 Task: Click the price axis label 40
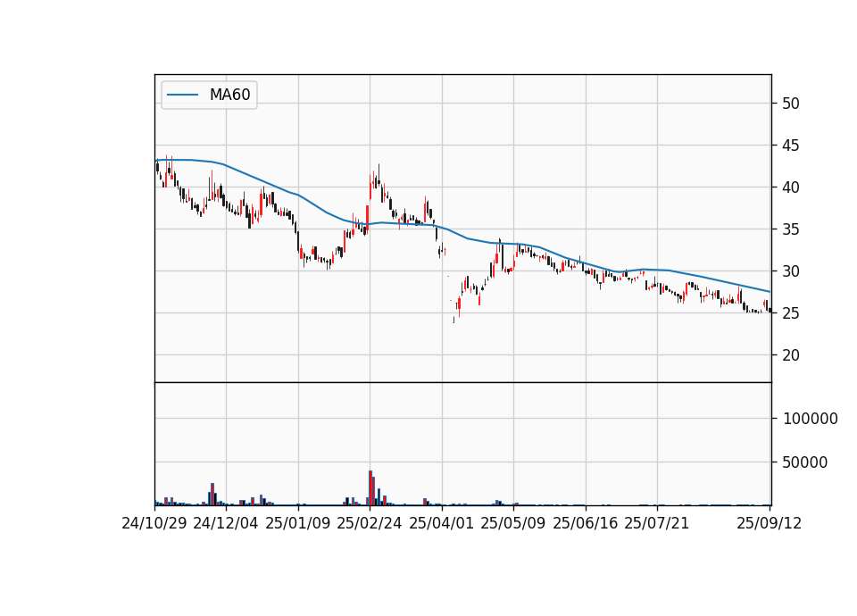790,187
